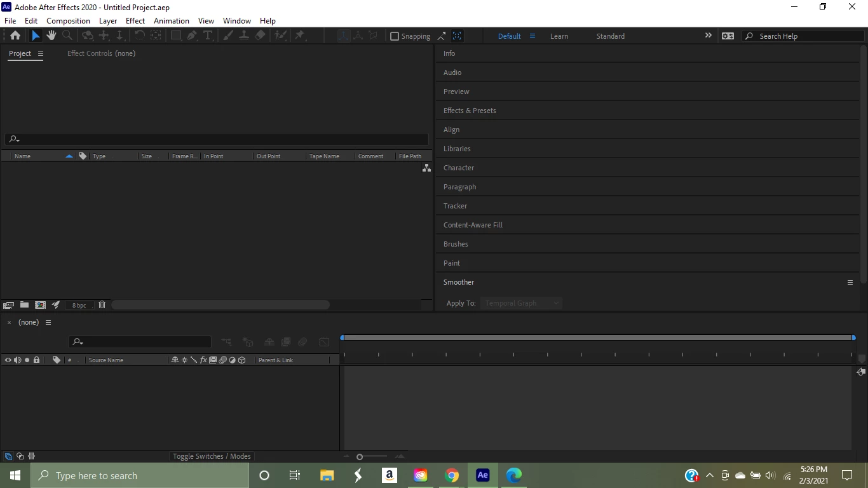Screen dimensions: 868x488
Task: Select the Zoom magnifier tool
Action: (67, 36)
